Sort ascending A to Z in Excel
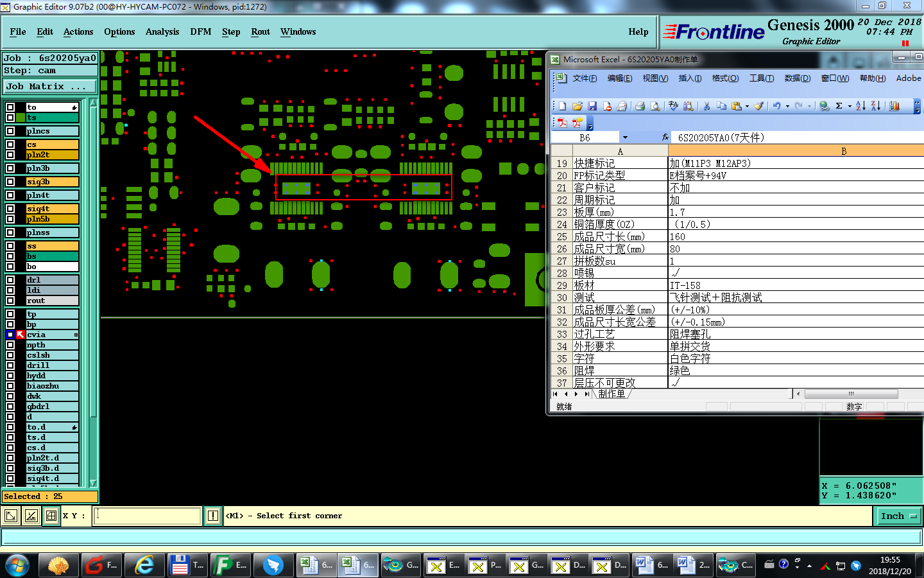924x578 pixels. pos(861,106)
